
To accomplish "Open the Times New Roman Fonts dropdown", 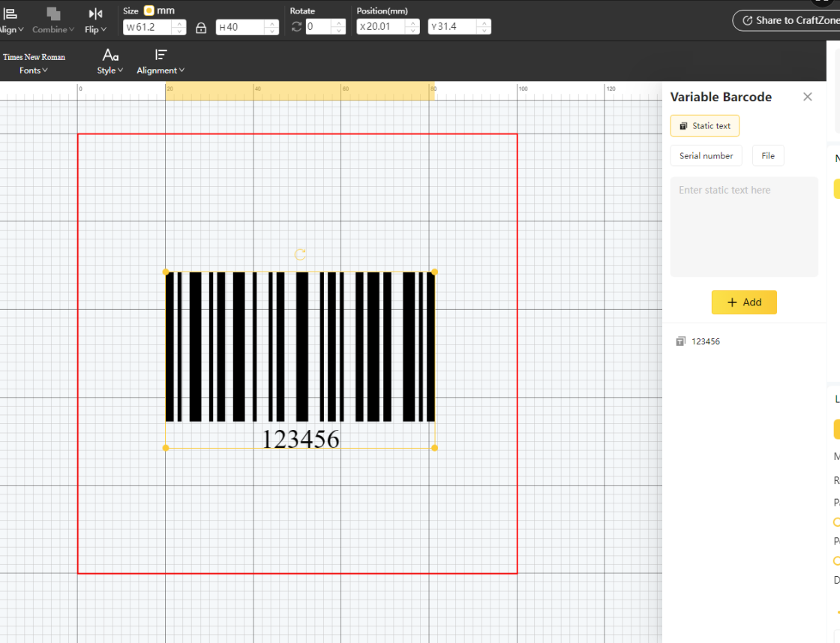I will pos(34,63).
